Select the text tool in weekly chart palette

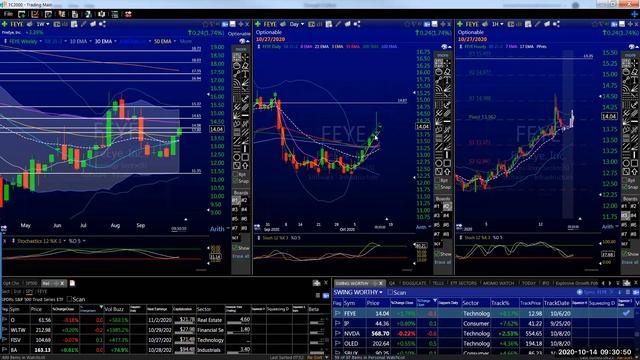[245, 74]
